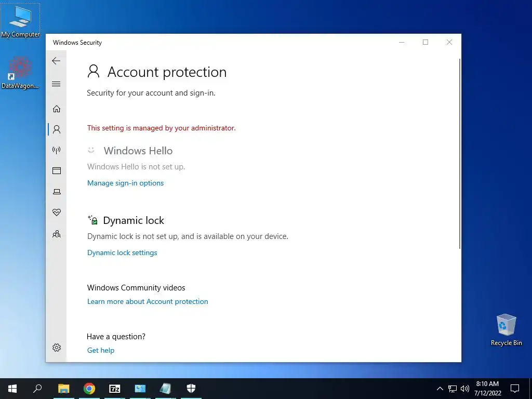
Task: Launch Google Chrome from the taskbar
Action: [x=89, y=389]
